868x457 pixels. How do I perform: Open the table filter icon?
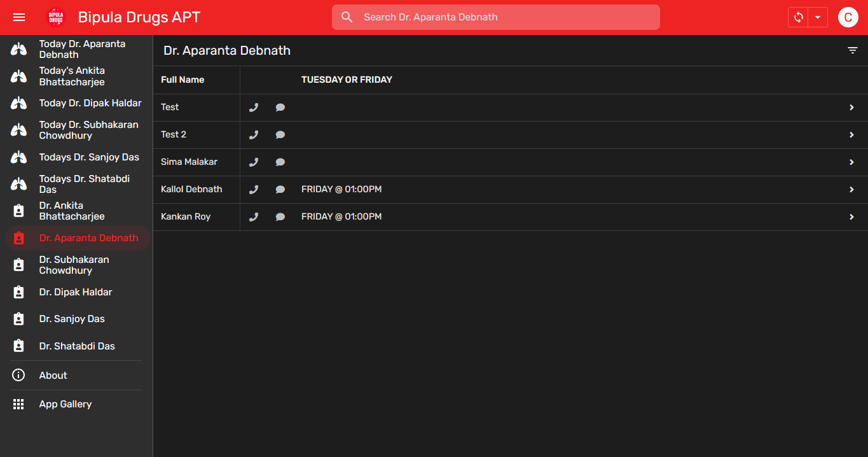(853, 50)
